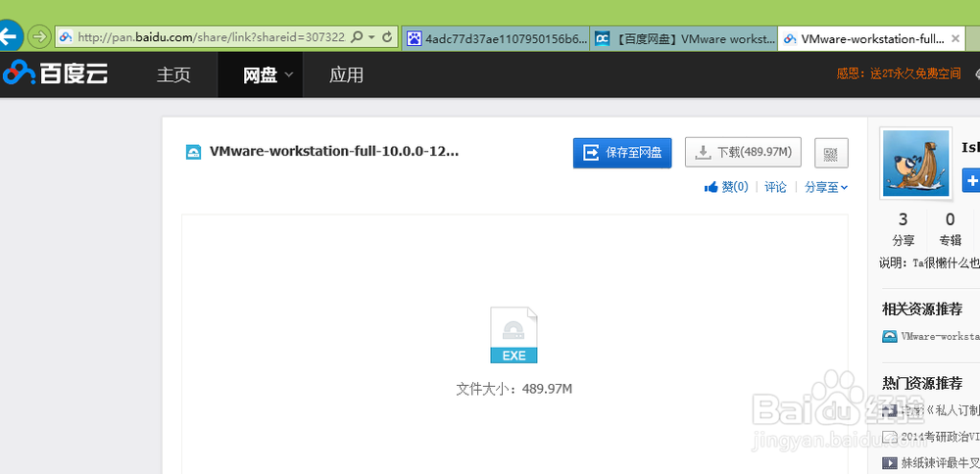Click the 保存至网盘 button
This screenshot has height=474, width=980.
(x=622, y=153)
